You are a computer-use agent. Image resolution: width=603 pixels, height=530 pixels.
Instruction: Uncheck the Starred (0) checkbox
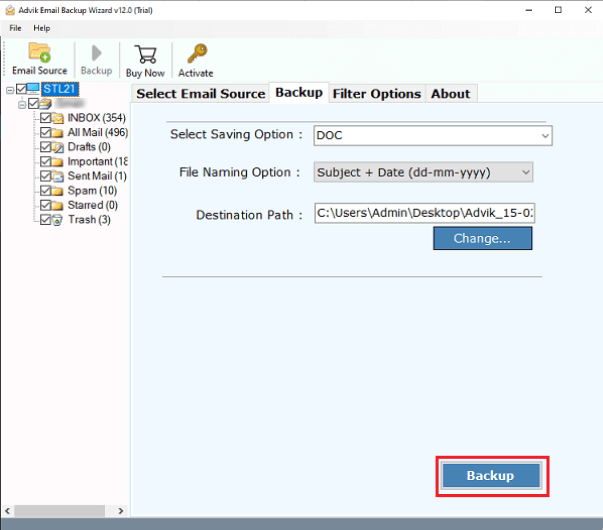(45, 205)
